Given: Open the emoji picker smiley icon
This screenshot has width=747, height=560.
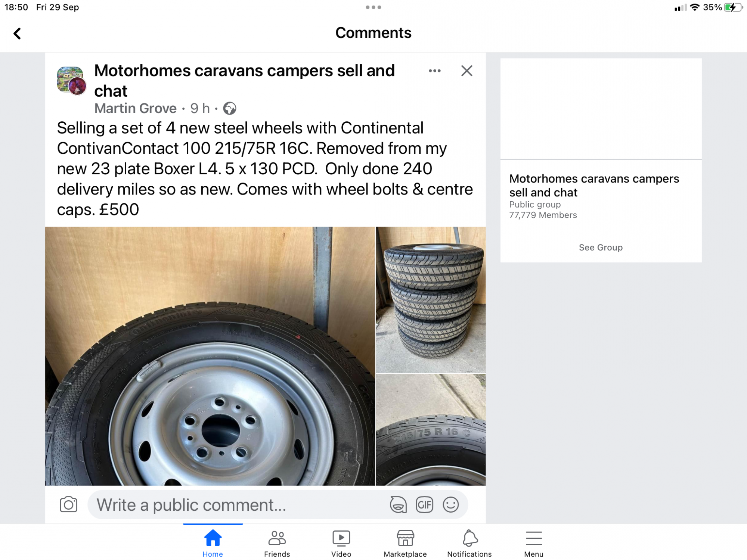Looking at the screenshot, I should point(450,505).
